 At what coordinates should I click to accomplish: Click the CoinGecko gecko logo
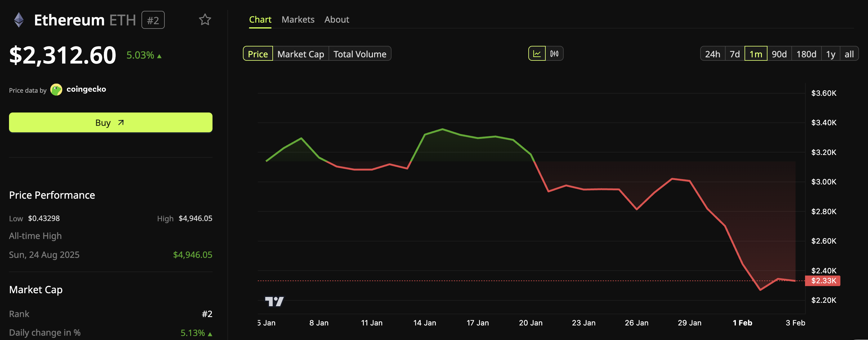(x=56, y=90)
